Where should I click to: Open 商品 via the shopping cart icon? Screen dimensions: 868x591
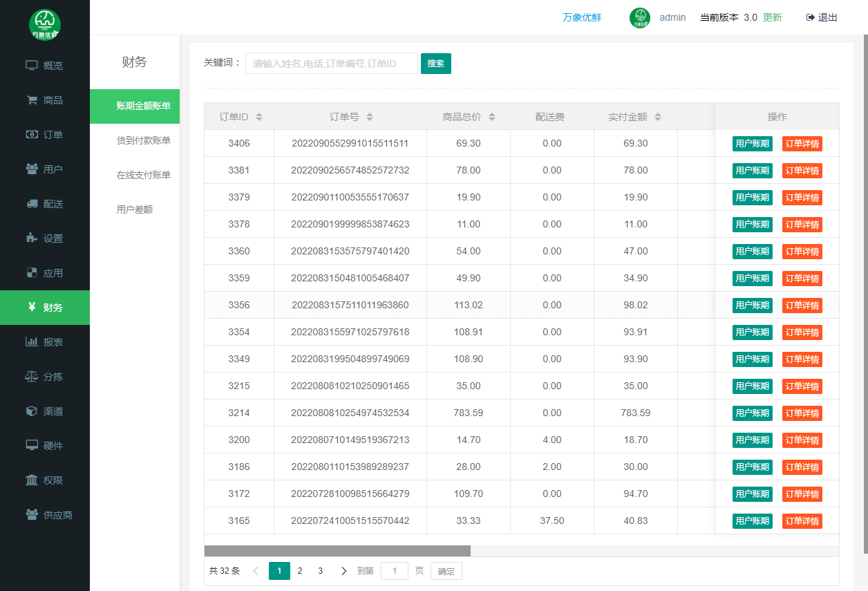tap(32, 100)
